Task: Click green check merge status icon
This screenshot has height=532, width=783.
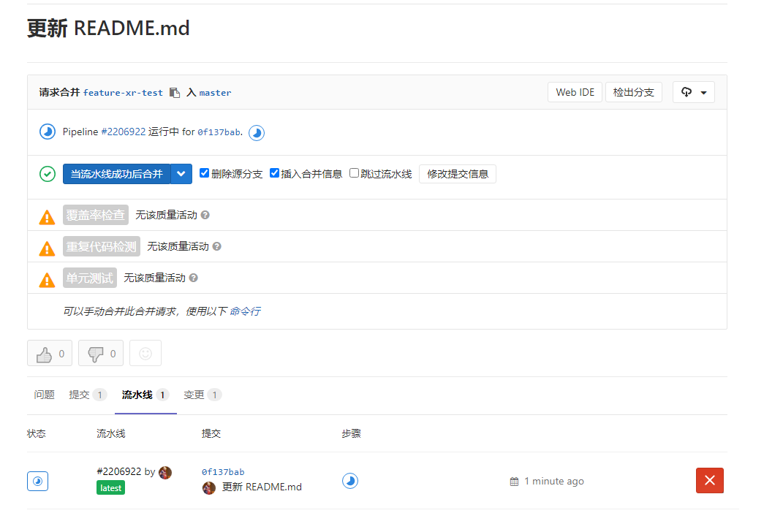Action: (x=48, y=174)
